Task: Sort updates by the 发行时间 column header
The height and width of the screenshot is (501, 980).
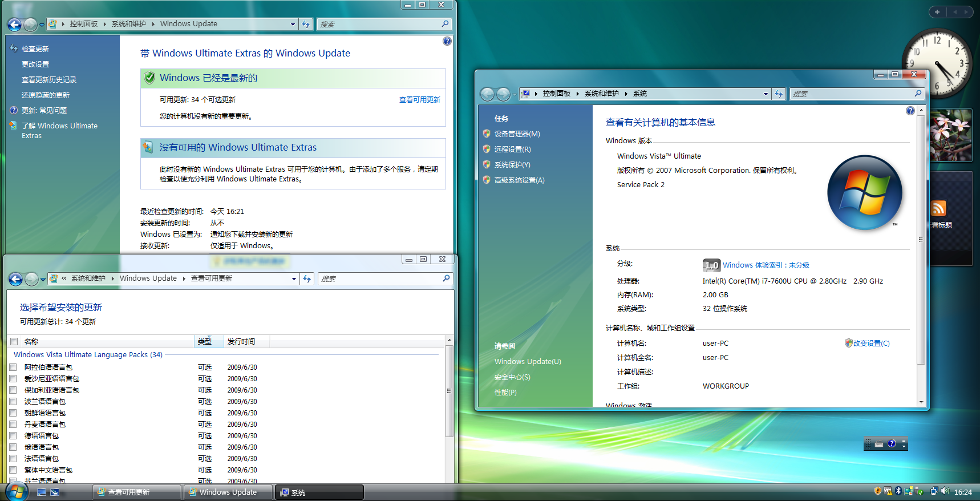Action: [x=246, y=342]
